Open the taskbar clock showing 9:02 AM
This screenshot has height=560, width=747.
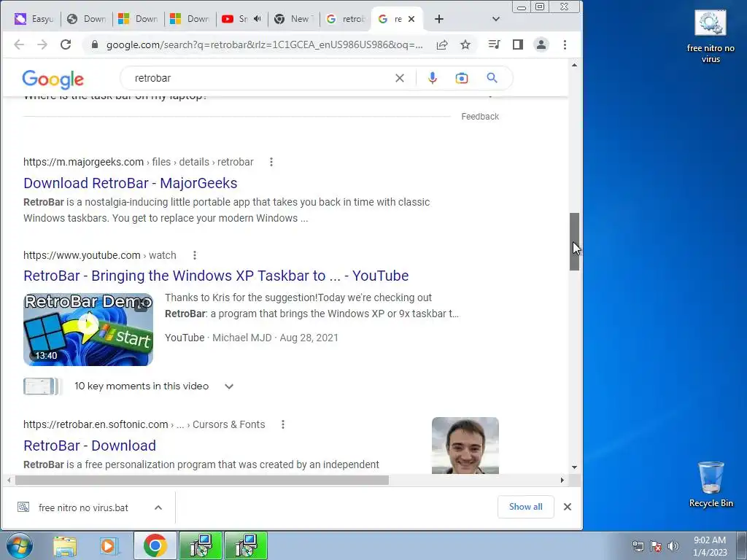tap(709, 546)
